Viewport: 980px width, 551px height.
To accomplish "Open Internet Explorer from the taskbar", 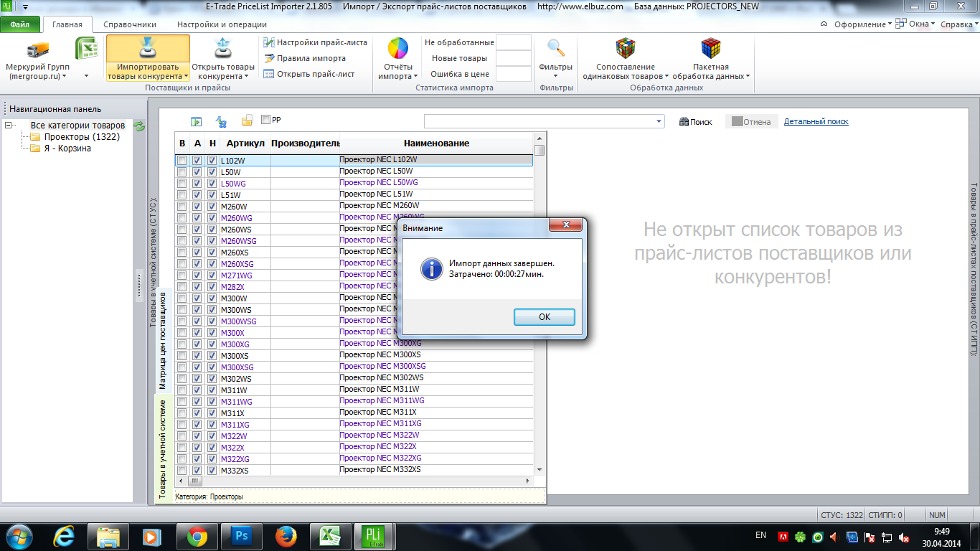I will (x=63, y=536).
